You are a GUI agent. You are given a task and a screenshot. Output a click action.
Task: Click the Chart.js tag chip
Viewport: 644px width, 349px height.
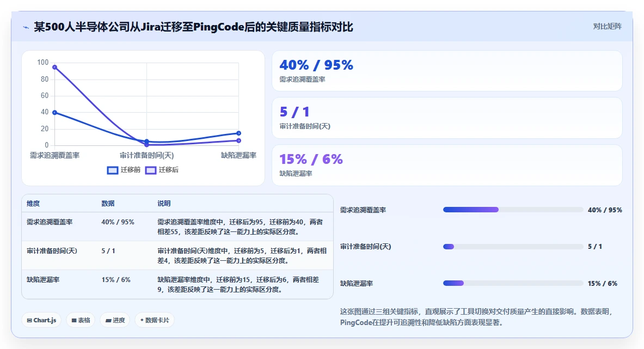coord(41,320)
